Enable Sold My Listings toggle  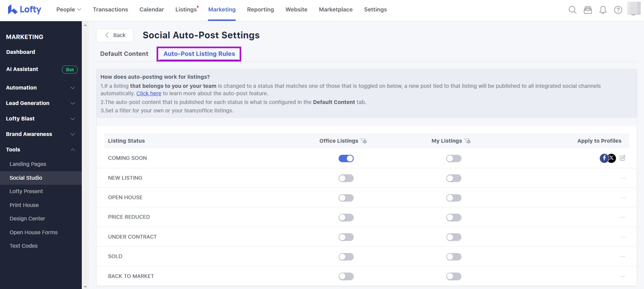pyautogui.click(x=453, y=257)
